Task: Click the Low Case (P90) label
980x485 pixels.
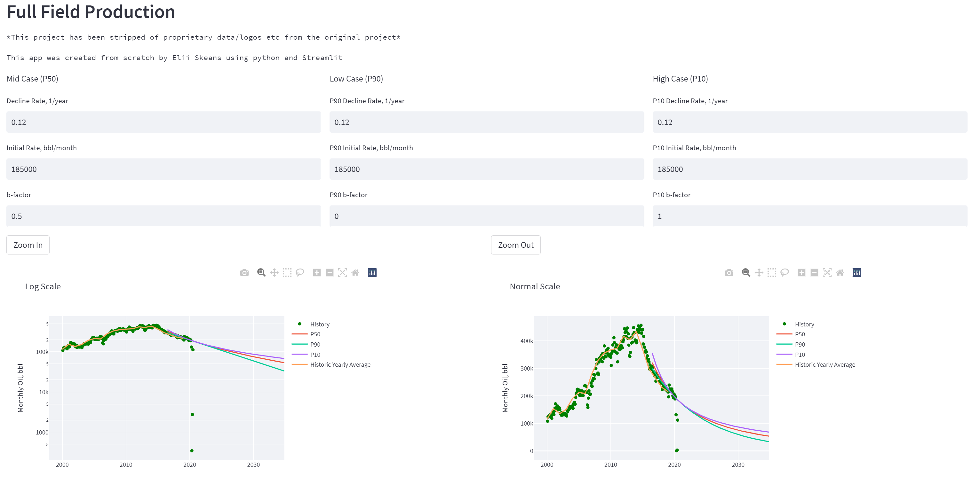Action: click(x=356, y=79)
